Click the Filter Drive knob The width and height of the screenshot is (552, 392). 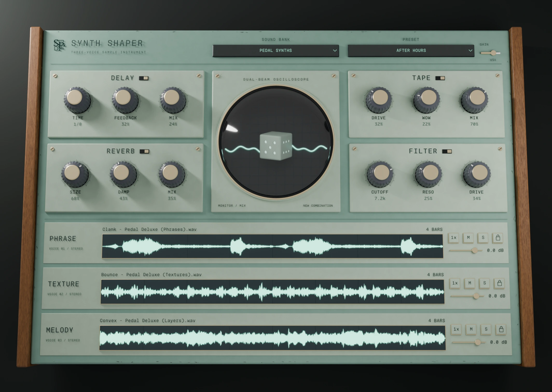(477, 174)
